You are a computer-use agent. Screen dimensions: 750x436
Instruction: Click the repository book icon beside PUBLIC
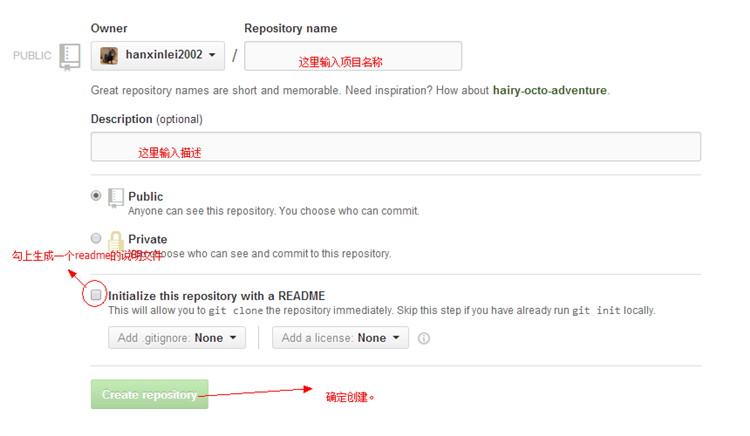click(x=69, y=57)
